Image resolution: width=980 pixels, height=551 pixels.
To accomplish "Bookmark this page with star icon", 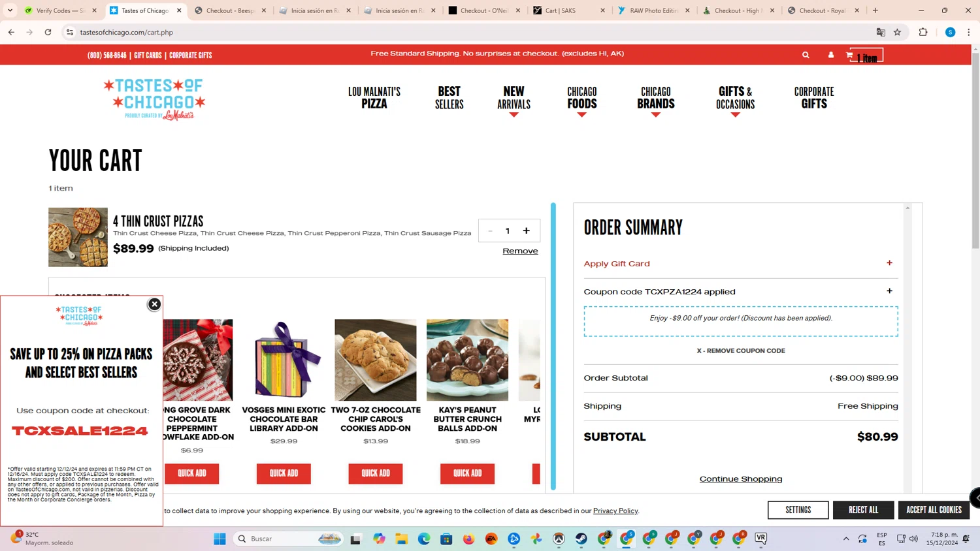I will pyautogui.click(x=898, y=32).
